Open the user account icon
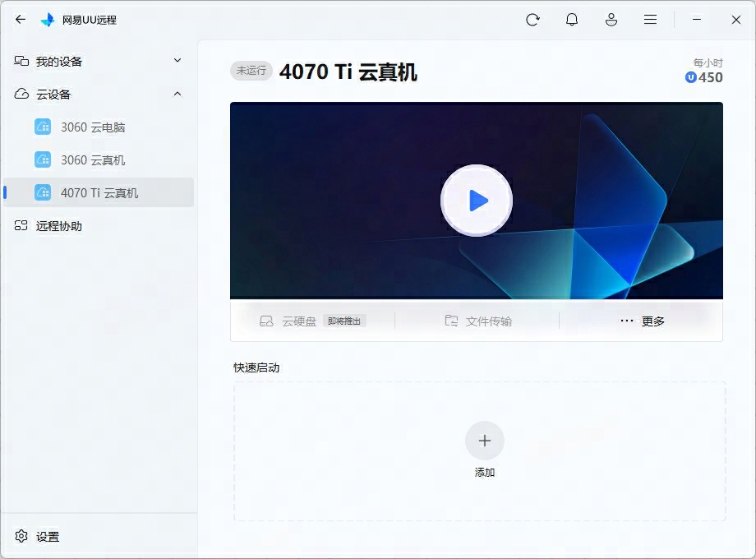The width and height of the screenshot is (756, 559). 611,20
